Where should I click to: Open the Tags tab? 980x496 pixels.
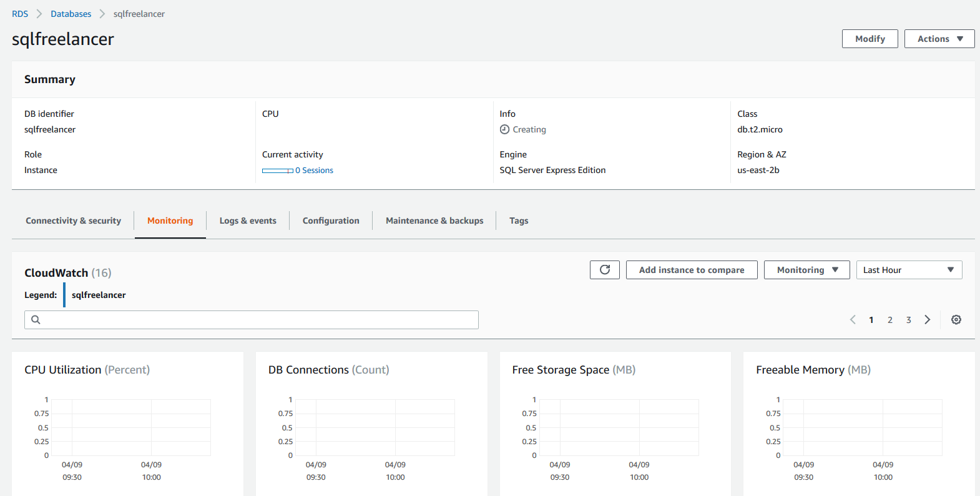[x=519, y=221]
